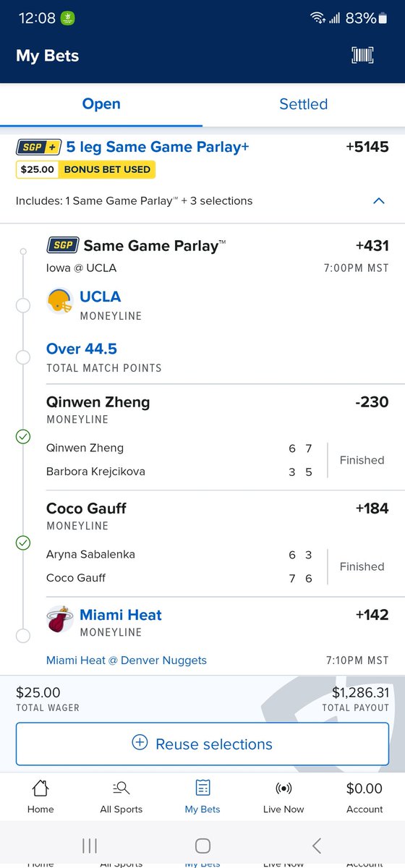Open All Sports search icon
Image resolution: width=405 pixels, height=868 pixels.
pyautogui.click(x=121, y=788)
